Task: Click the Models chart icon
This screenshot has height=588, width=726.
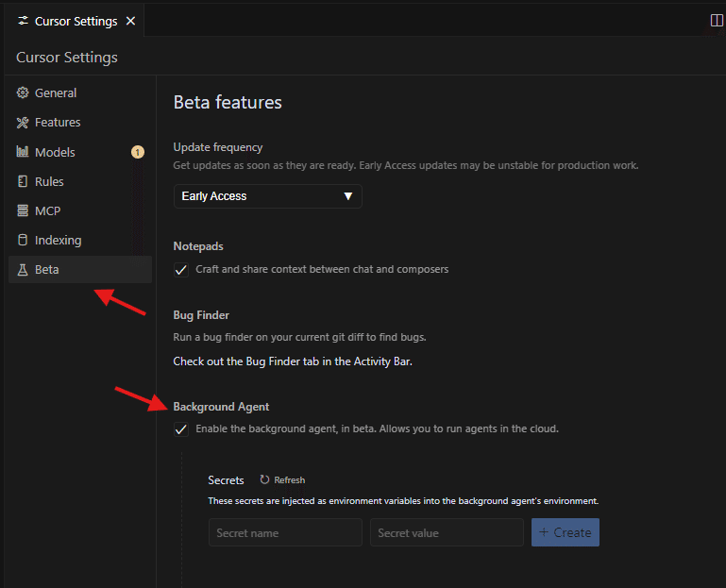Action: [24, 152]
